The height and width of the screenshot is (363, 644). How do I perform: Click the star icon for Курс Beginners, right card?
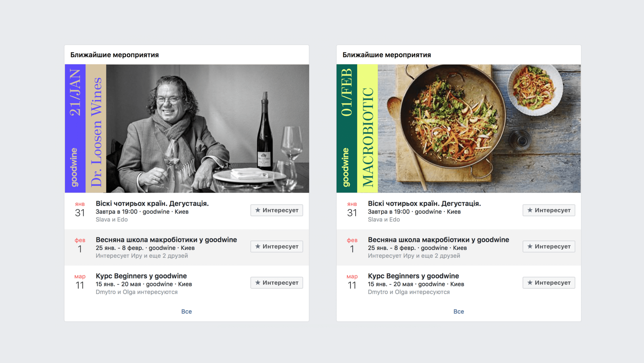530,282
